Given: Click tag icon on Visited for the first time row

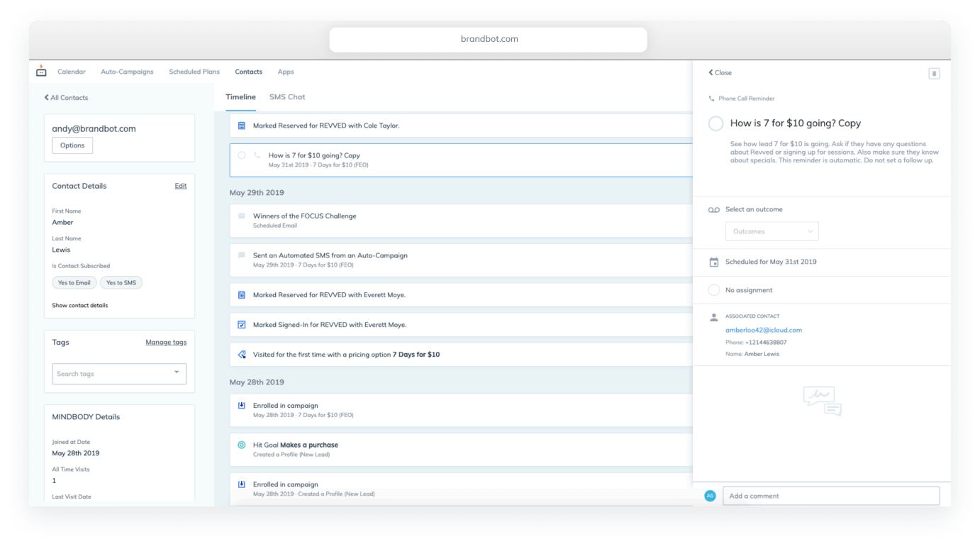Looking at the screenshot, I should (241, 355).
